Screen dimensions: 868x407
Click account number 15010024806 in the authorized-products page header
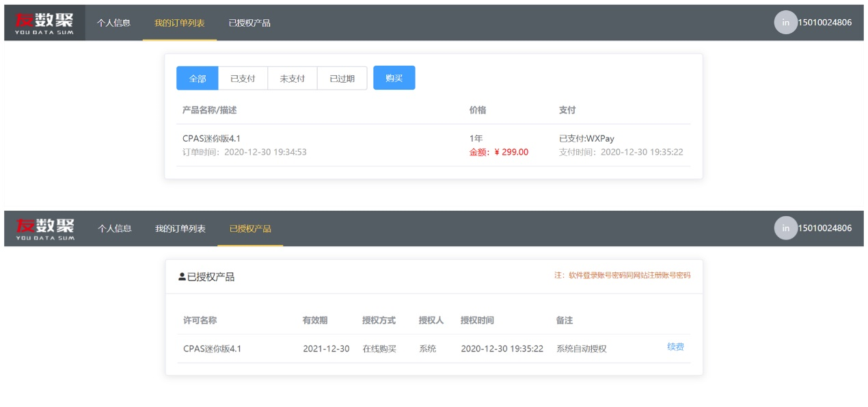[x=826, y=228]
